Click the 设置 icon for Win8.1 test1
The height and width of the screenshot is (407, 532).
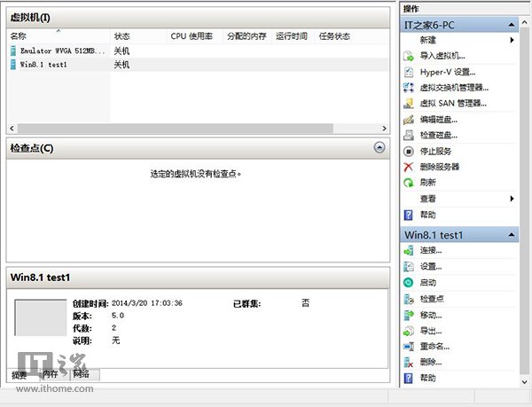409,267
